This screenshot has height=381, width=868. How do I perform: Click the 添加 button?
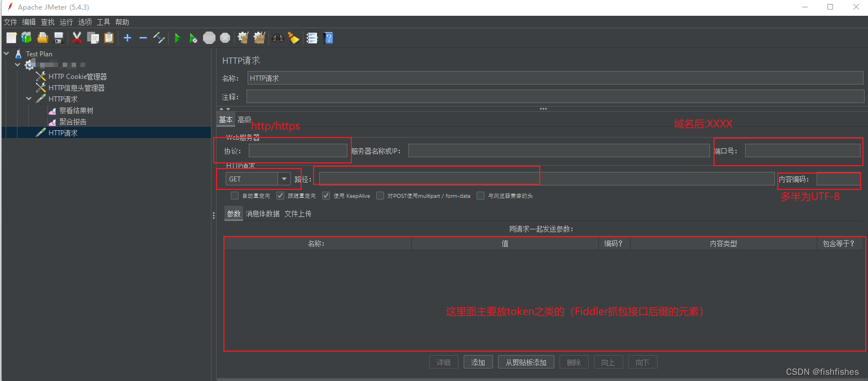[478, 362]
